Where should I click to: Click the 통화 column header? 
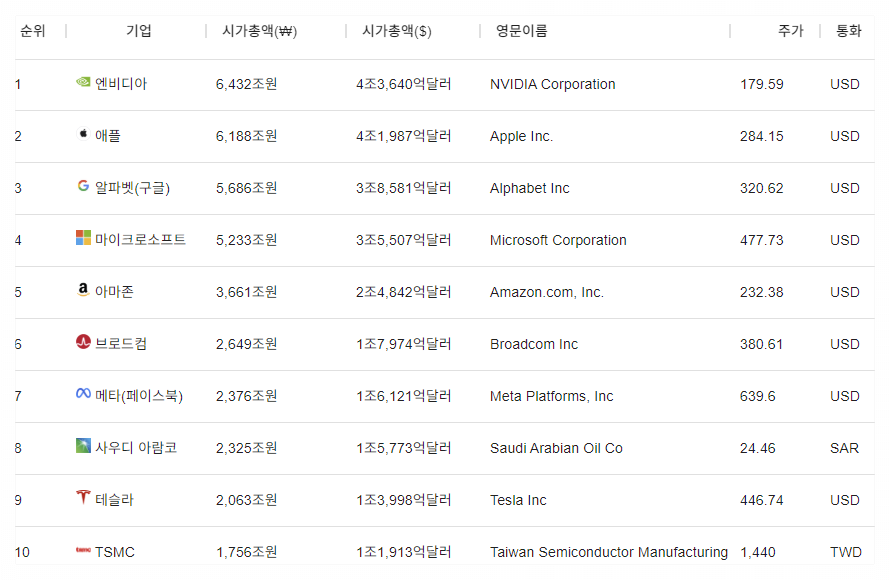coord(849,31)
